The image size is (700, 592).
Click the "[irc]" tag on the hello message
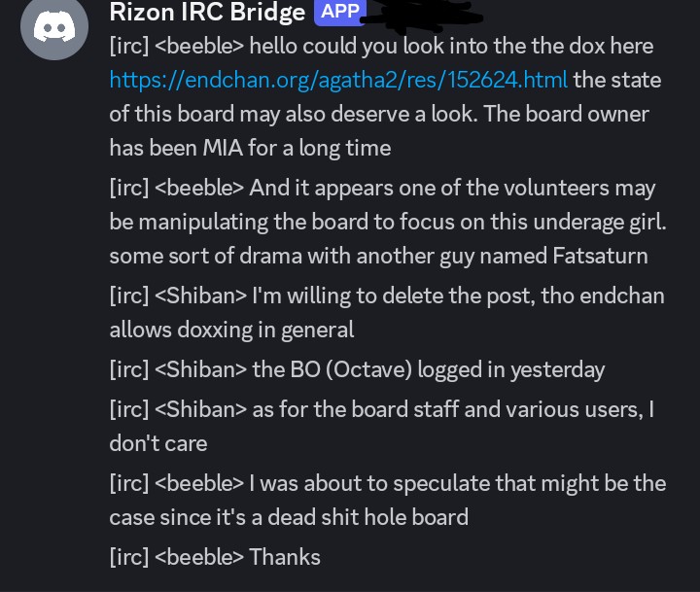pos(129,46)
